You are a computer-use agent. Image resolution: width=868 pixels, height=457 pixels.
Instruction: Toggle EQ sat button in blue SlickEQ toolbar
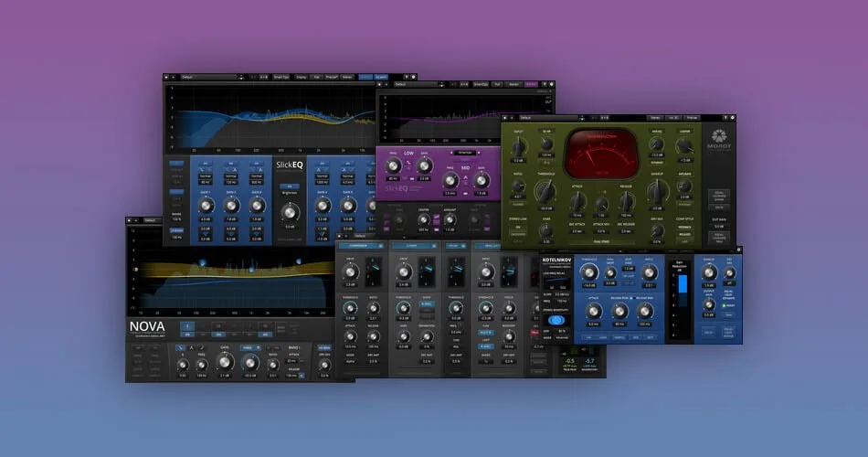381,77
